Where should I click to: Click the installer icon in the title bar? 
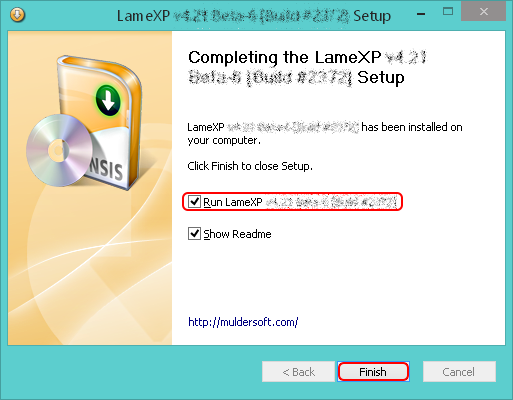(x=17, y=15)
